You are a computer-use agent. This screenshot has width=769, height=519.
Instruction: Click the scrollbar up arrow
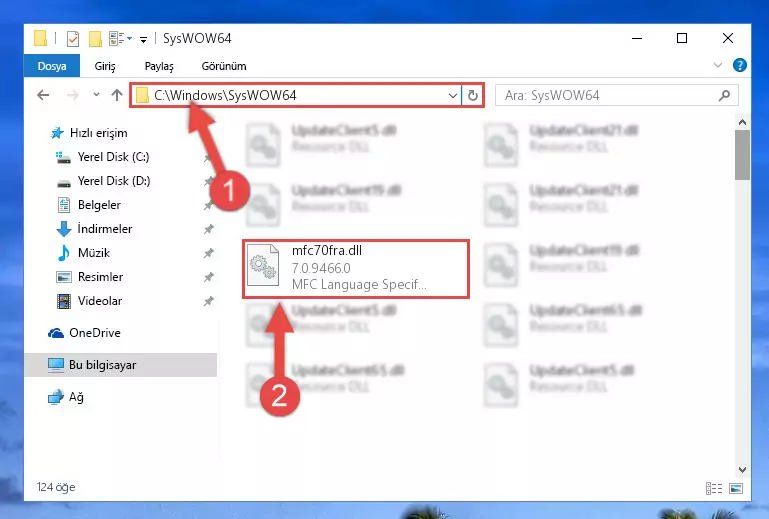743,122
